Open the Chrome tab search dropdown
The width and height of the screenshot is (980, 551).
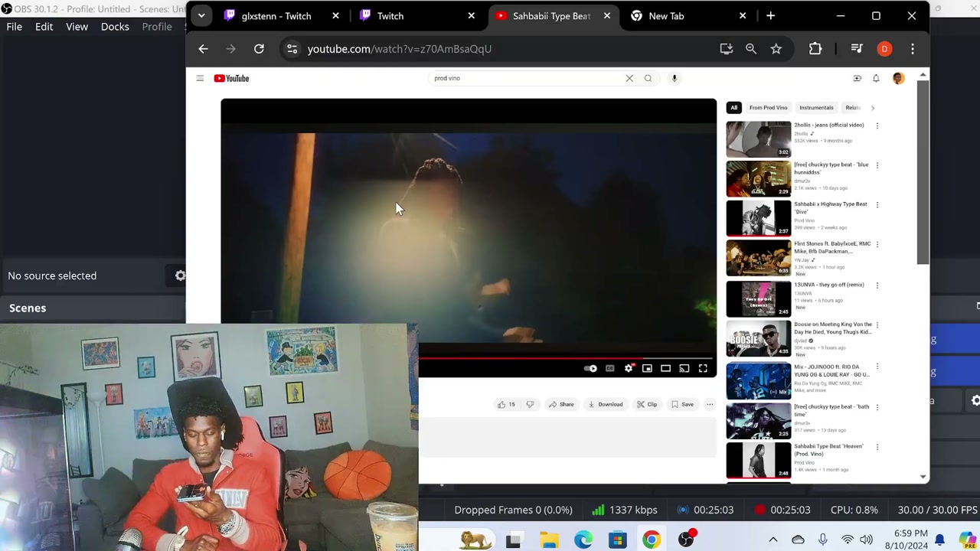pyautogui.click(x=201, y=15)
